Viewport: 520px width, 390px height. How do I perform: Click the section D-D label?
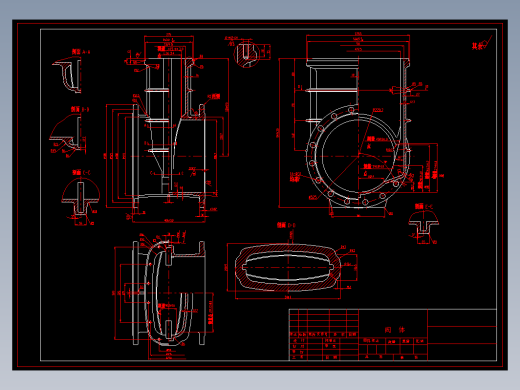(x=286, y=225)
